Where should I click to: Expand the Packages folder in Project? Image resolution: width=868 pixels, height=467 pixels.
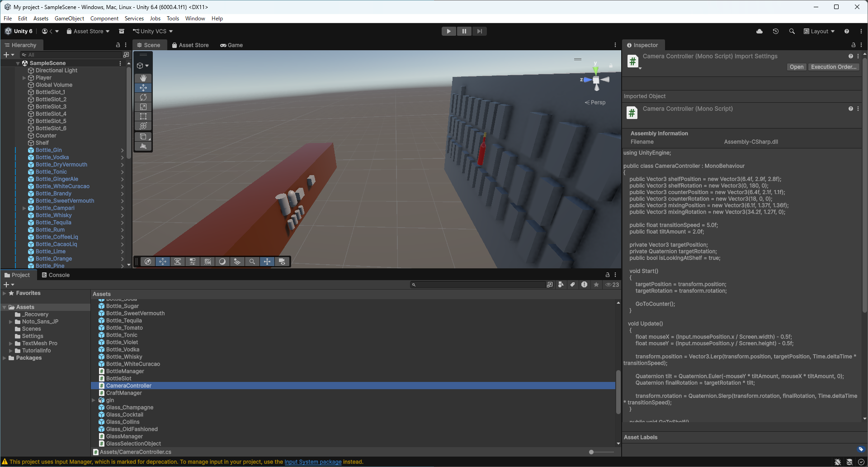(5, 358)
